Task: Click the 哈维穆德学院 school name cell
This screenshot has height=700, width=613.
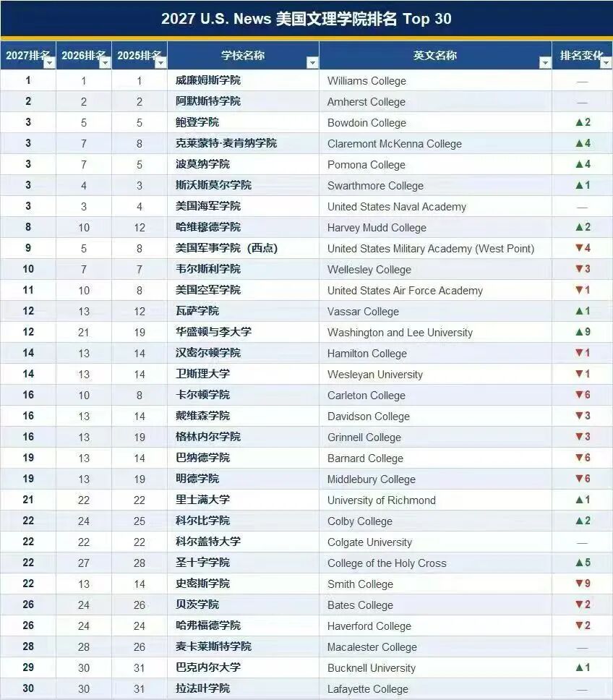Action: [243, 228]
